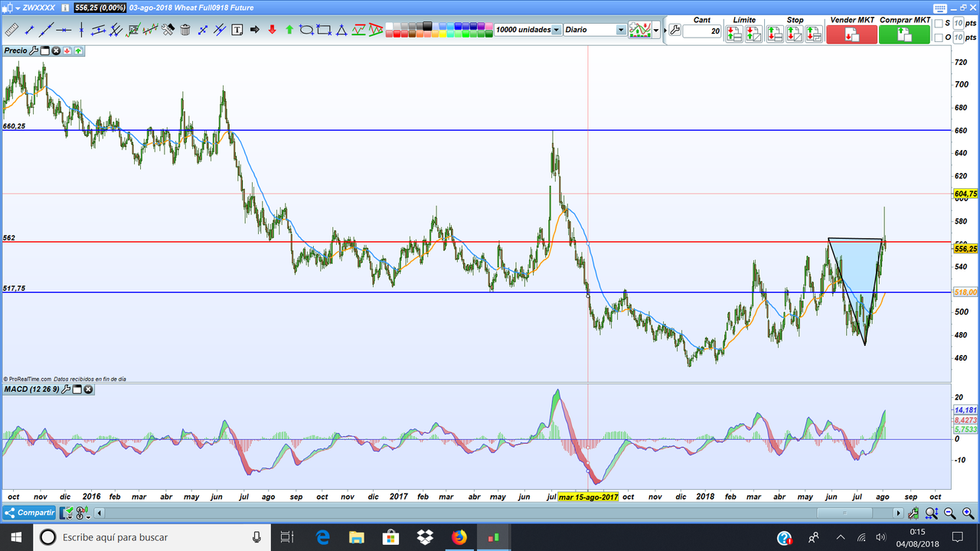Pick the yellow color swatch

click(443, 34)
